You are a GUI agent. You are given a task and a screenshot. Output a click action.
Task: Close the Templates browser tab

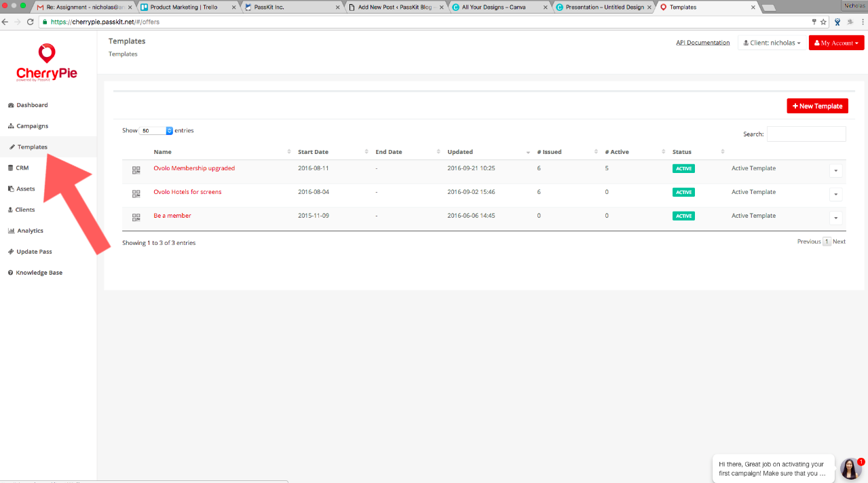click(x=753, y=7)
